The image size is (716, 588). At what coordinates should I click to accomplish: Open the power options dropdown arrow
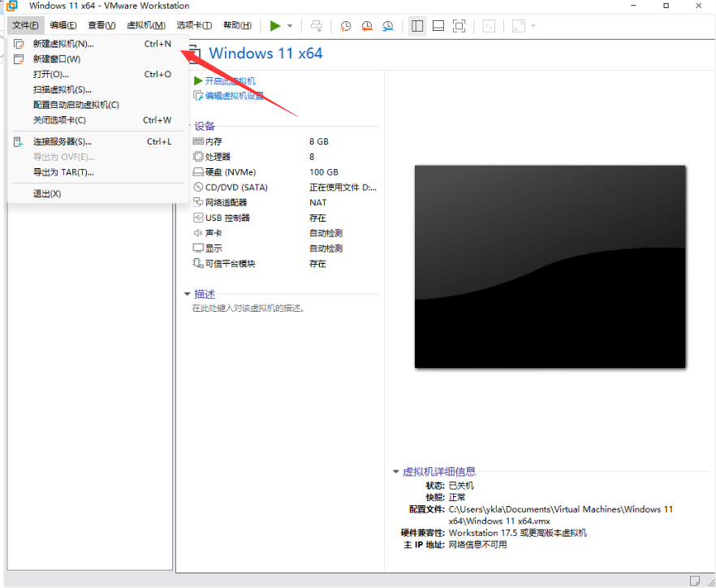point(290,26)
